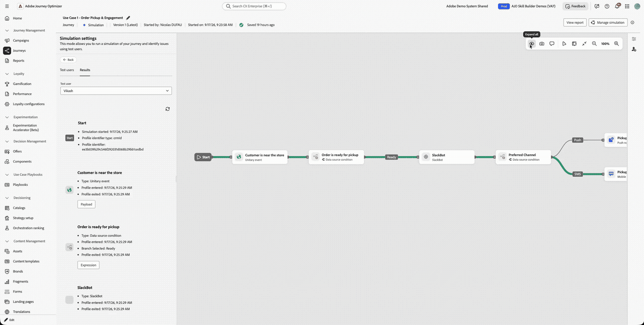Click the View report button

click(x=575, y=22)
